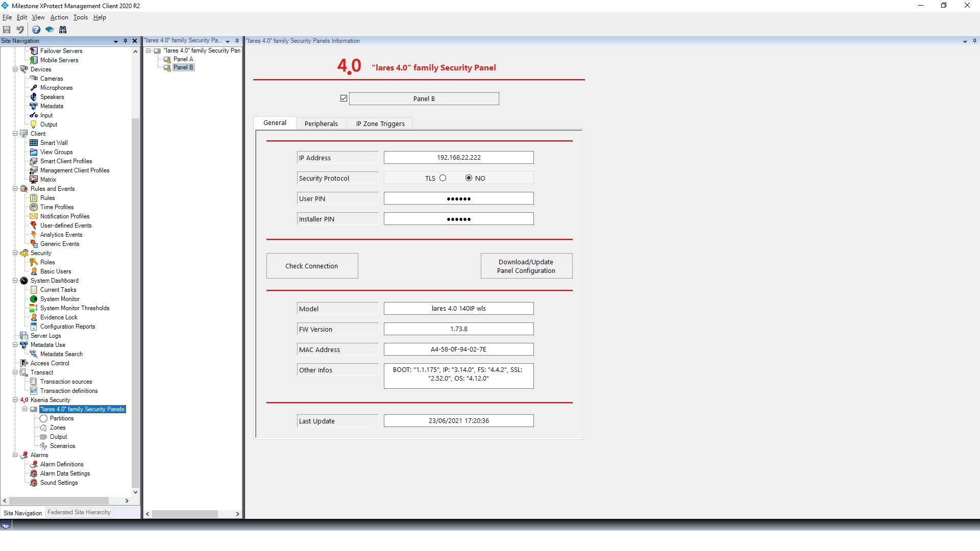Open the Smart Wall item icon
The width and height of the screenshot is (980, 551).
tap(34, 143)
